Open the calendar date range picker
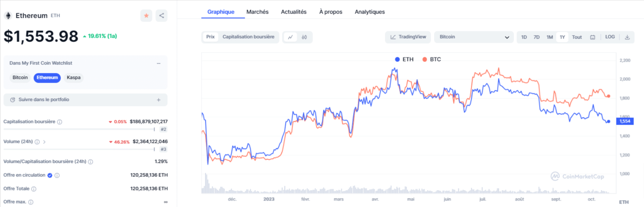The height and width of the screenshot is (207, 644). [x=593, y=37]
